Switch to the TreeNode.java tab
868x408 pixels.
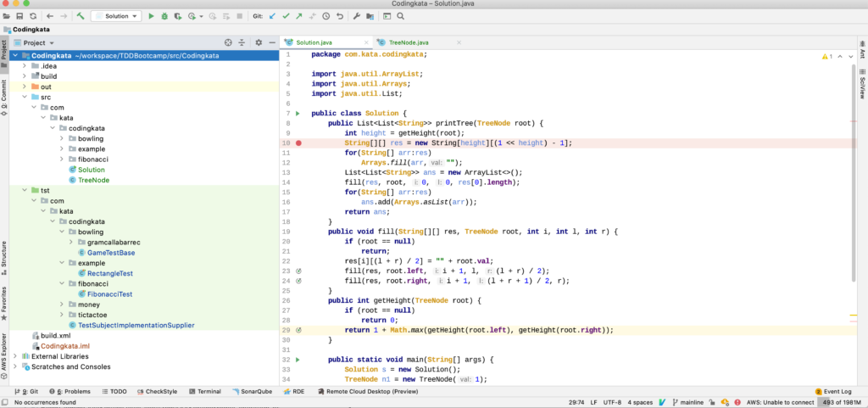(409, 42)
